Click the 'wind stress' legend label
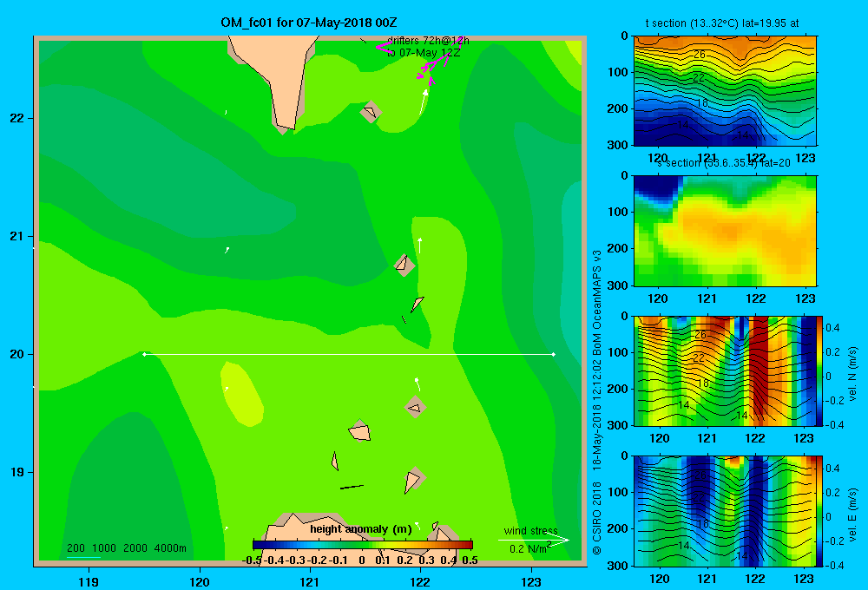This screenshot has width=868, height=590. (530, 531)
